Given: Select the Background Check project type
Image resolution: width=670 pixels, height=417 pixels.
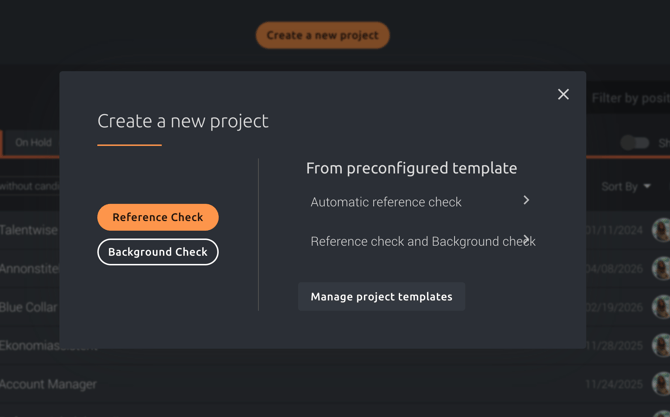Looking at the screenshot, I should click(158, 252).
